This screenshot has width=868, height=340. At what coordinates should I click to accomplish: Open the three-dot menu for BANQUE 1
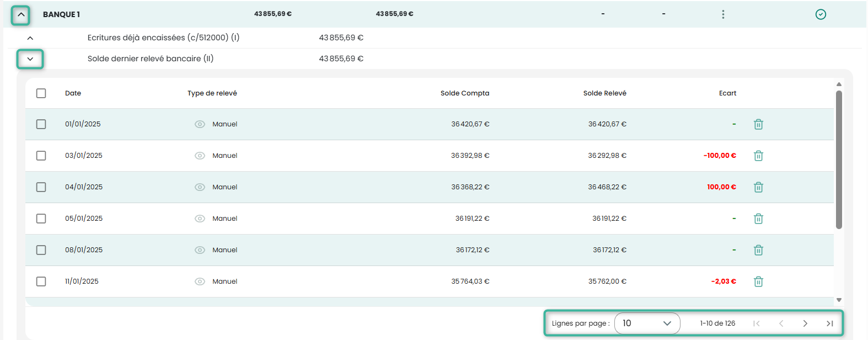(723, 14)
